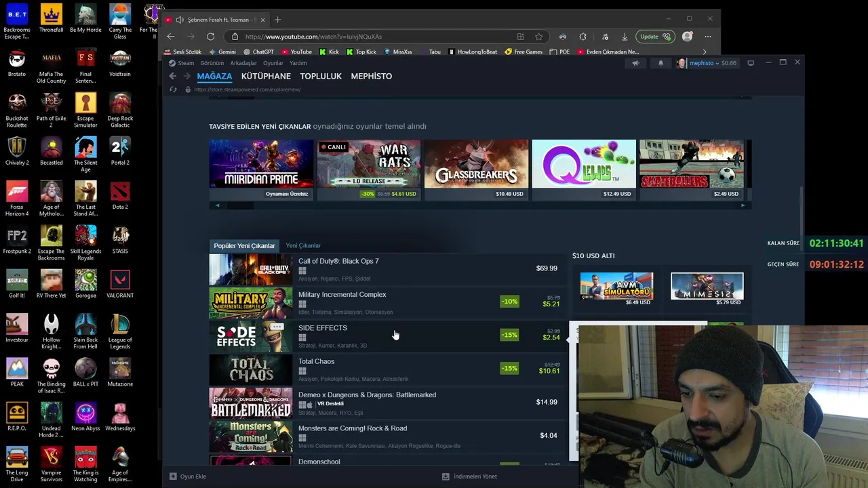Screen dimensions: 868x488
Task: Open Yardım menu
Action: 298,63
